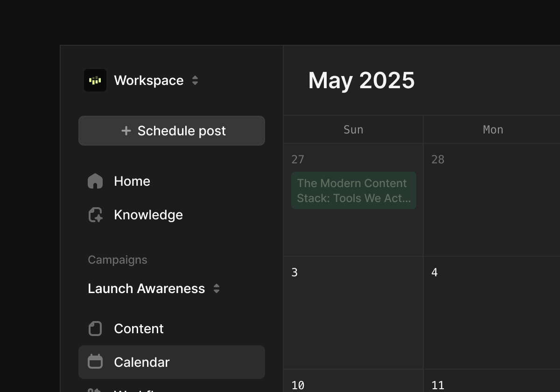
Task: Open the Launch Awareness campaign chevrons
Action: [217, 288]
